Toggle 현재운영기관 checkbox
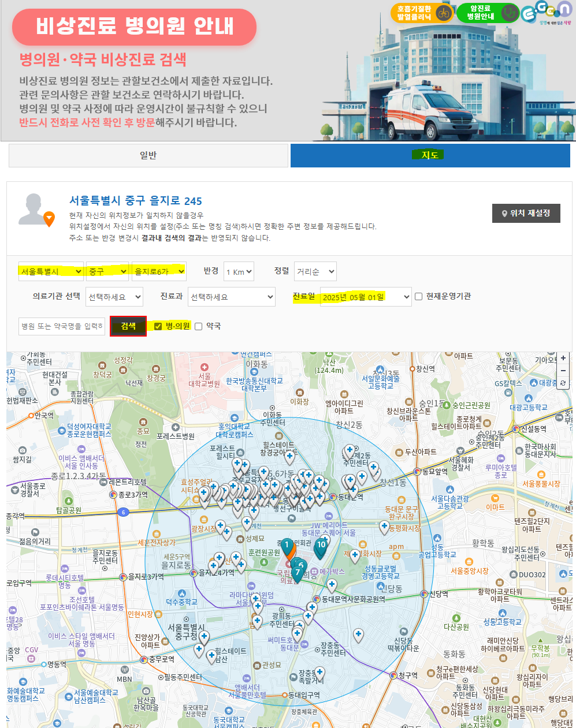The width and height of the screenshot is (576, 728). pyautogui.click(x=419, y=297)
